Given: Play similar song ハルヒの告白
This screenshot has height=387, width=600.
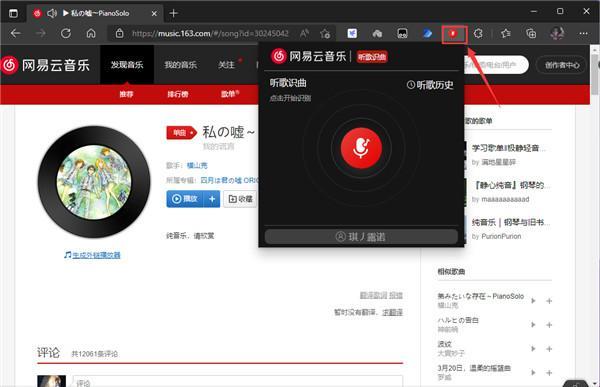Looking at the screenshot, I should pyautogui.click(x=533, y=325).
